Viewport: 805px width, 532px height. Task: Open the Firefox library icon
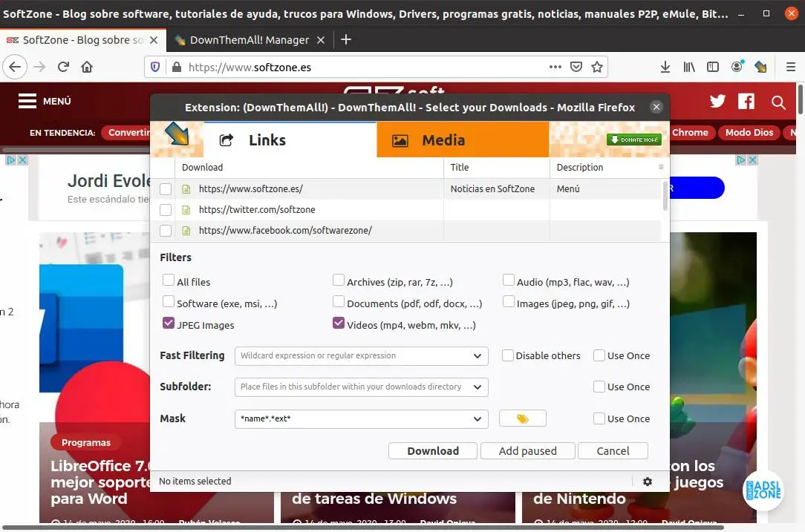(689, 68)
